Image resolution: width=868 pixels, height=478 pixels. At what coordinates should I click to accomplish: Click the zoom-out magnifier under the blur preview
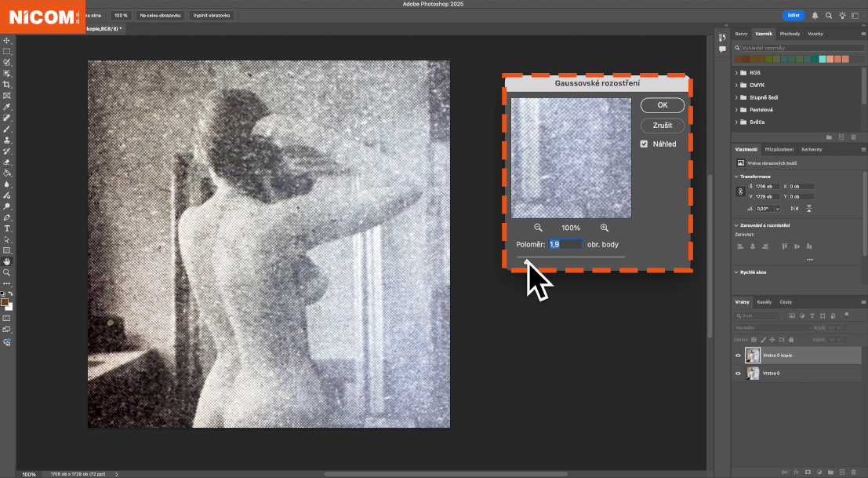538,228
